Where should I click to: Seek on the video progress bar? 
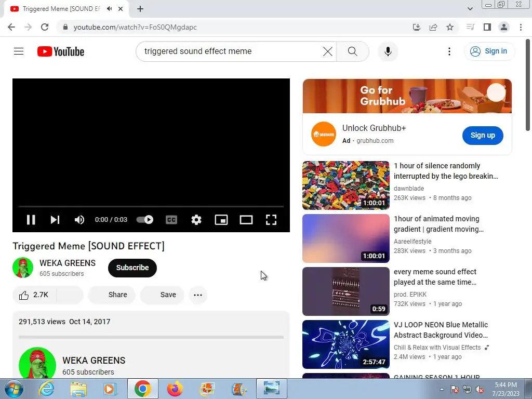pyautogui.click(x=151, y=206)
